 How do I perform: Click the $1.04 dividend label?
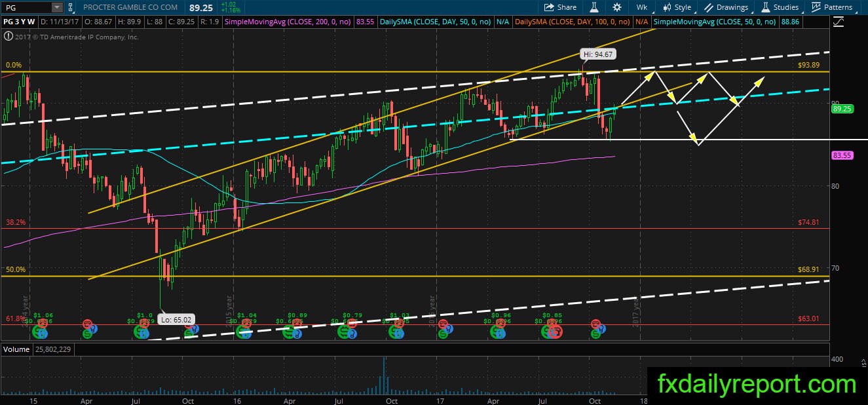click(247, 315)
